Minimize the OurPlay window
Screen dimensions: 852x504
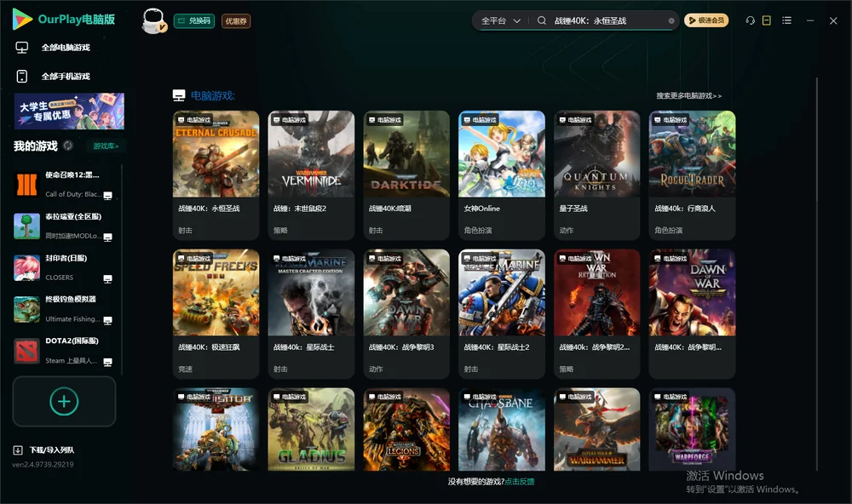point(810,20)
